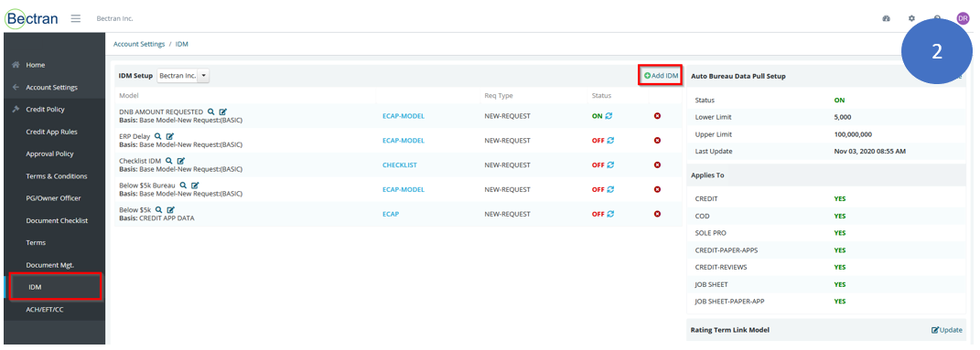Click the CREDIT-PAPER-APPS row label
This screenshot has height=350, width=980.
pos(727,249)
